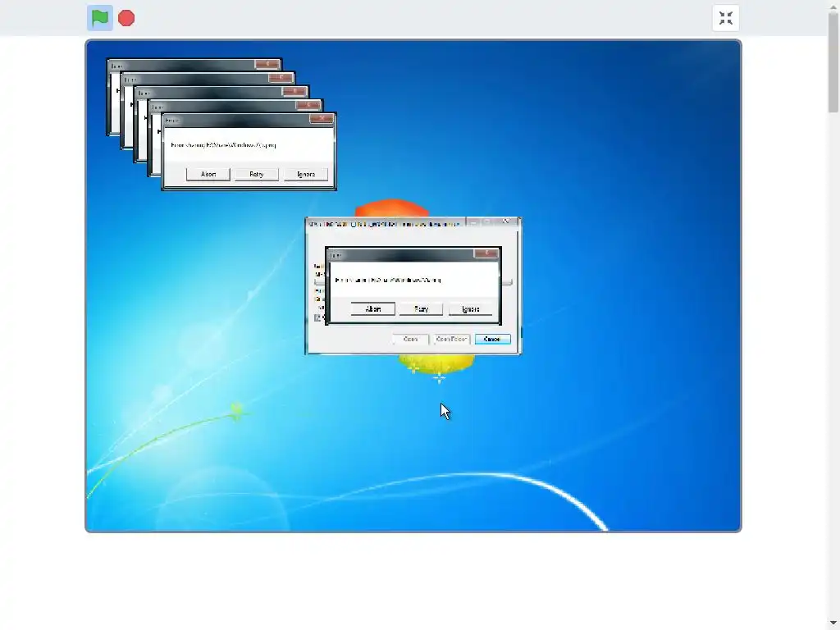Image resolution: width=840 pixels, height=630 pixels.
Task: Click Ignore in the center error dialog
Action: (470, 309)
